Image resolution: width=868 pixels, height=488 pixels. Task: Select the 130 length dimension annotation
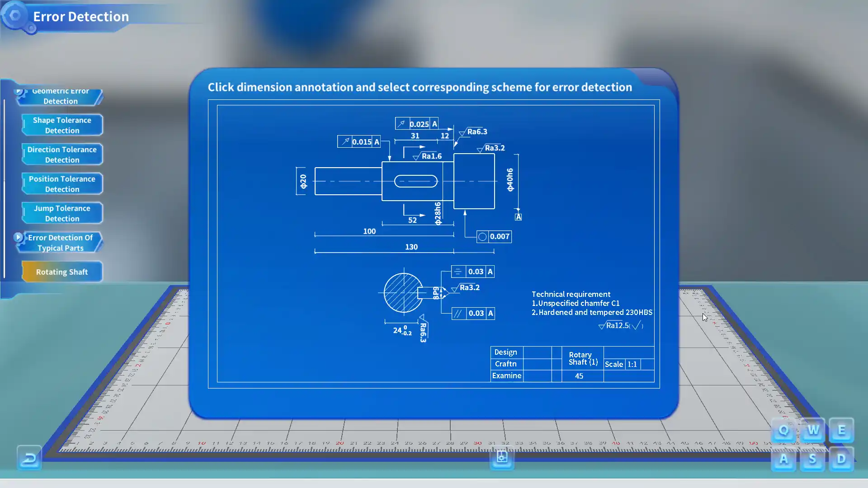[x=410, y=247]
